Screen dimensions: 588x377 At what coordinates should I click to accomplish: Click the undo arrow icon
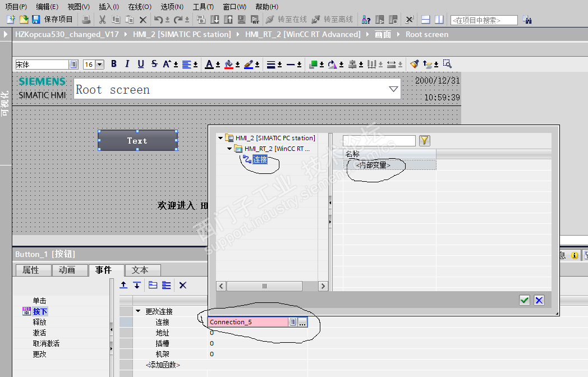click(x=159, y=20)
